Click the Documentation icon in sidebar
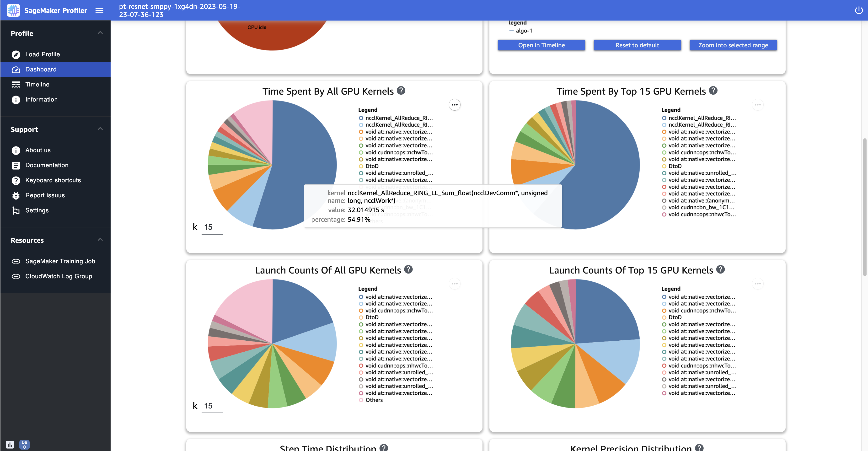Viewport: 868px width, 451px height. [x=16, y=165]
